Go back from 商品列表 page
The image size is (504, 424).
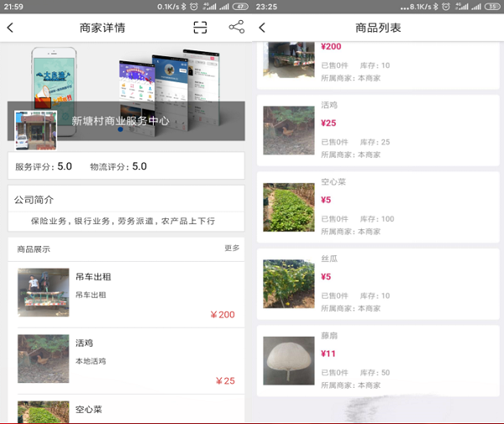pyautogui.click(x=262, y=28)
